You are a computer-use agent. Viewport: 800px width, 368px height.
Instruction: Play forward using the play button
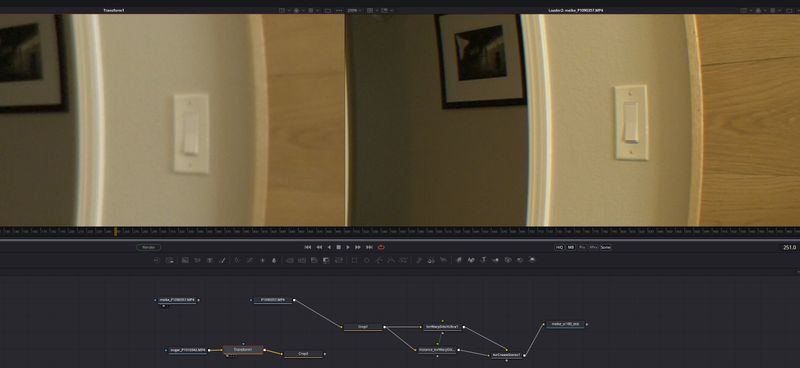pyautogui.click(x=348, y=247)
